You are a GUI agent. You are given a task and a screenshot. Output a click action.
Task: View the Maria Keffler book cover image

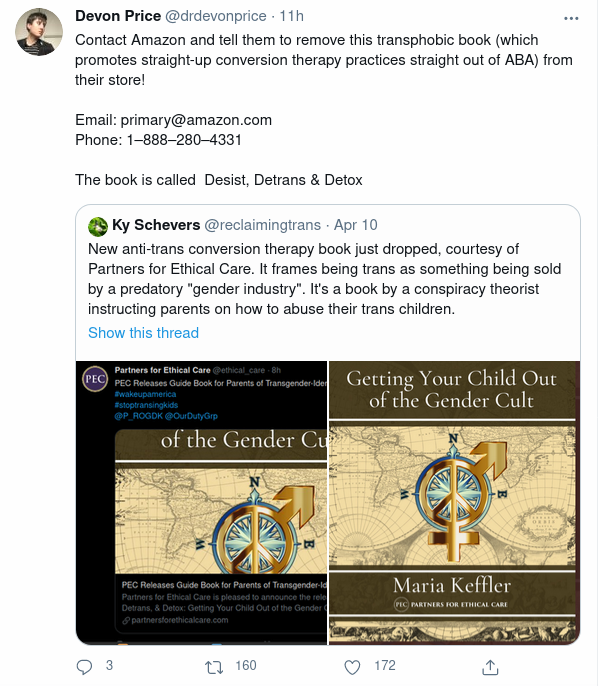[x=455, y=503]
